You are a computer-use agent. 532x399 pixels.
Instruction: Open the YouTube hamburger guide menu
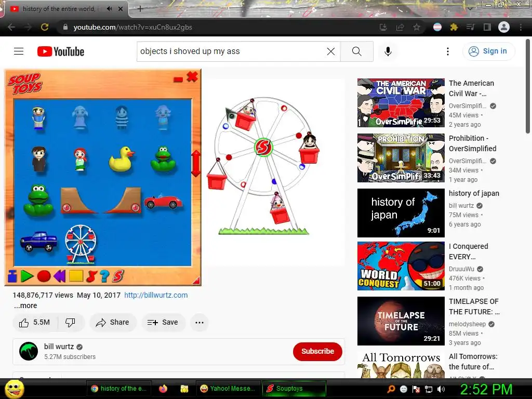pyautogui.click(x=19, y=51)
